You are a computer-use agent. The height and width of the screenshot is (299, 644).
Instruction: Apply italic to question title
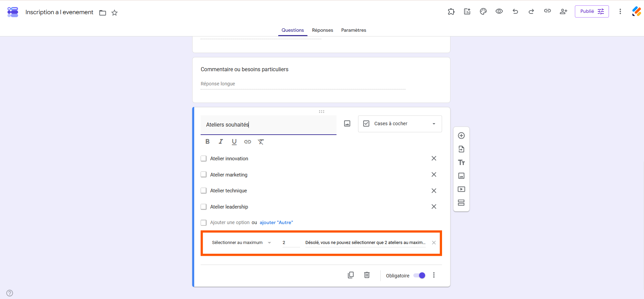pyautogui.click(x=221, y=142)
